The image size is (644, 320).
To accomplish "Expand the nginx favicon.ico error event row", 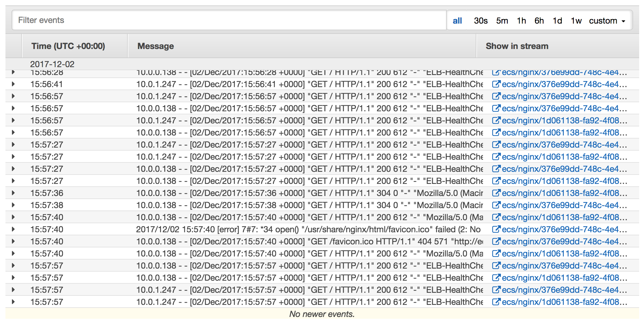I will pos(13,229).
